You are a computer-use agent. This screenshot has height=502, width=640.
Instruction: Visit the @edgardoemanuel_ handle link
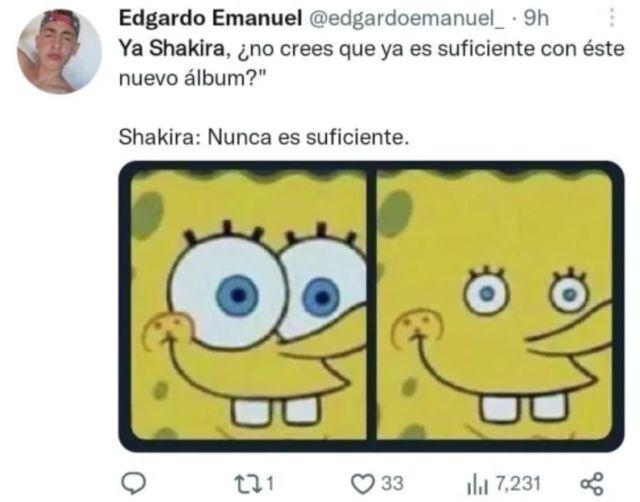[x=407, y=19]
